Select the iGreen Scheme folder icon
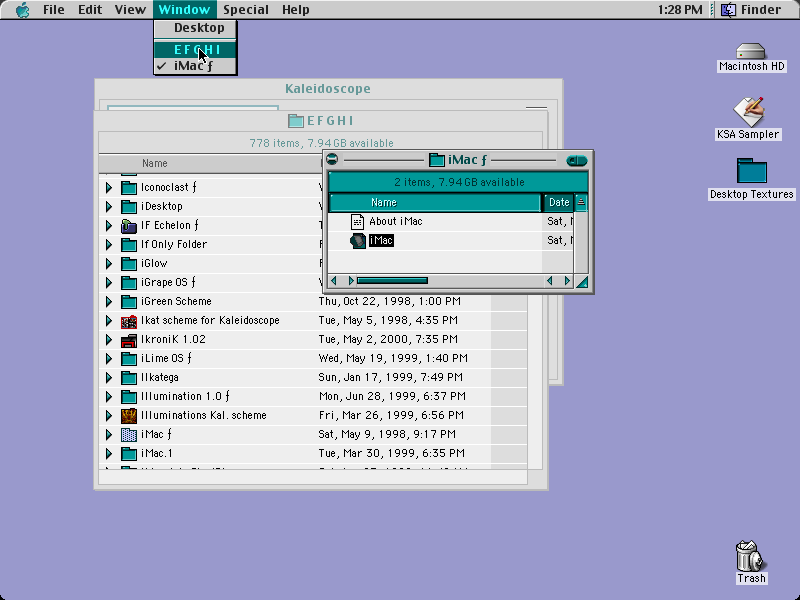800x600 pixels. (129, 302)
